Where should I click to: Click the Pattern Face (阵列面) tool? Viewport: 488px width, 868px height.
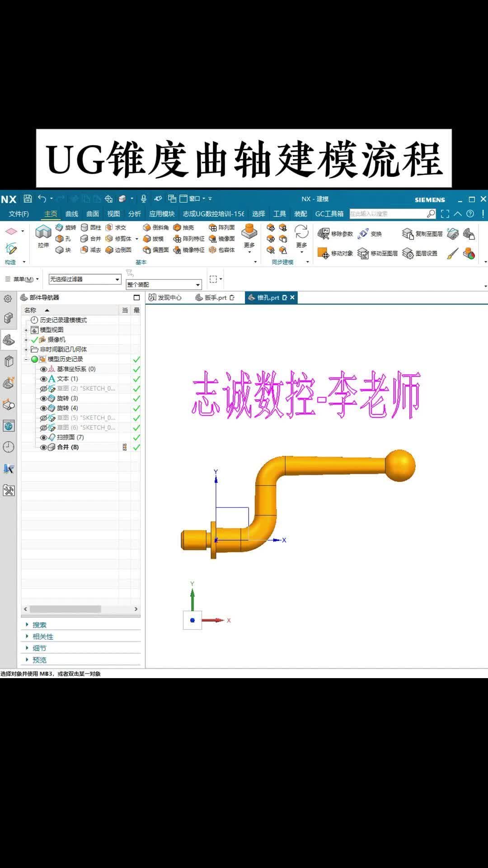(222, 227)
